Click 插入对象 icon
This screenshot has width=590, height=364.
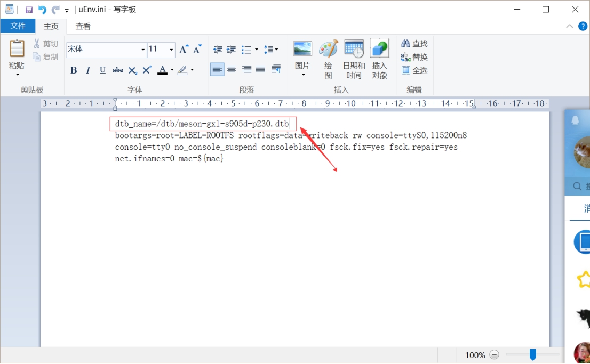click(380, 59)
